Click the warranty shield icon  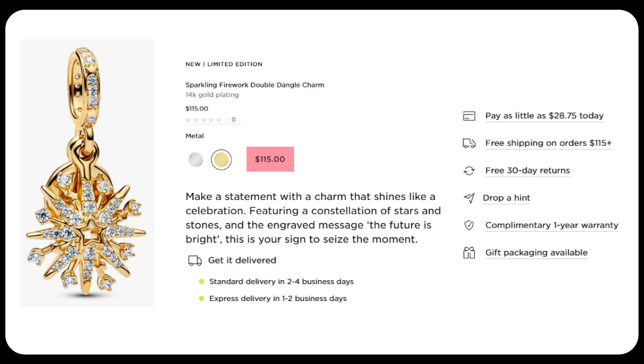click(x=469, y=225)
